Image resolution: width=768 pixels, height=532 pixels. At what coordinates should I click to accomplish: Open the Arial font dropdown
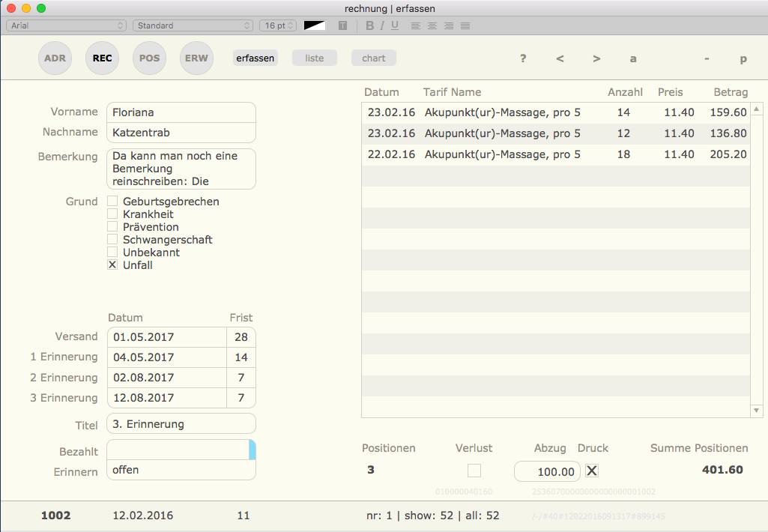pyautogui.click(x=67, y=25)
